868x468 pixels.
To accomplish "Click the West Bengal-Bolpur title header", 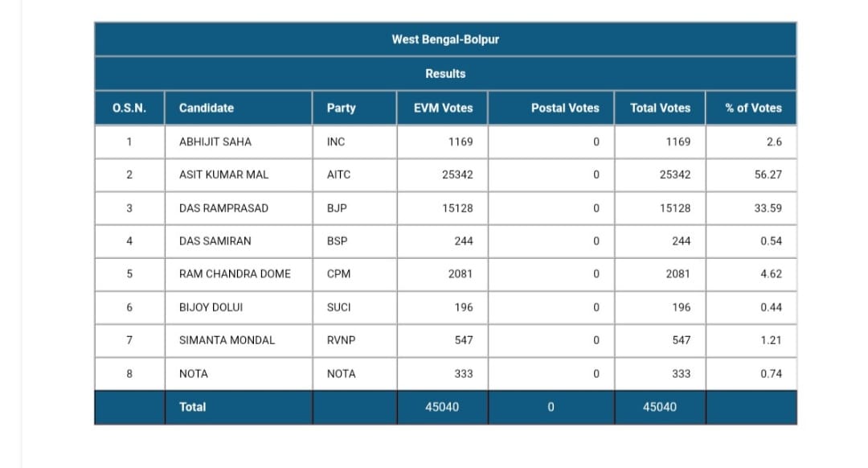I will coord(445,39).
